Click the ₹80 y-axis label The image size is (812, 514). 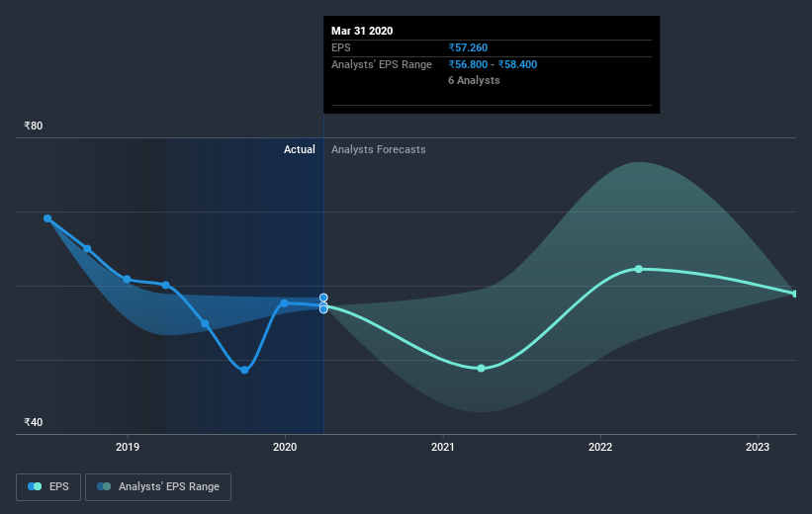point(34,126)
